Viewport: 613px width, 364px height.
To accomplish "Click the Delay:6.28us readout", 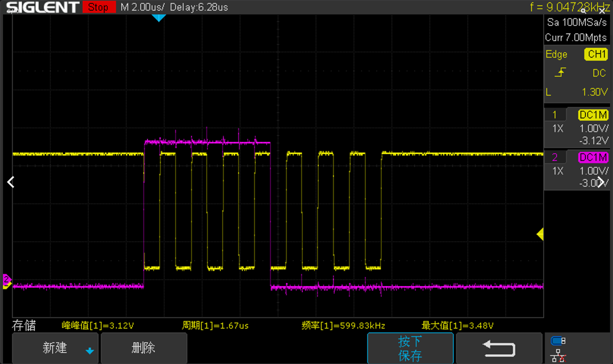I will point(199,7).
